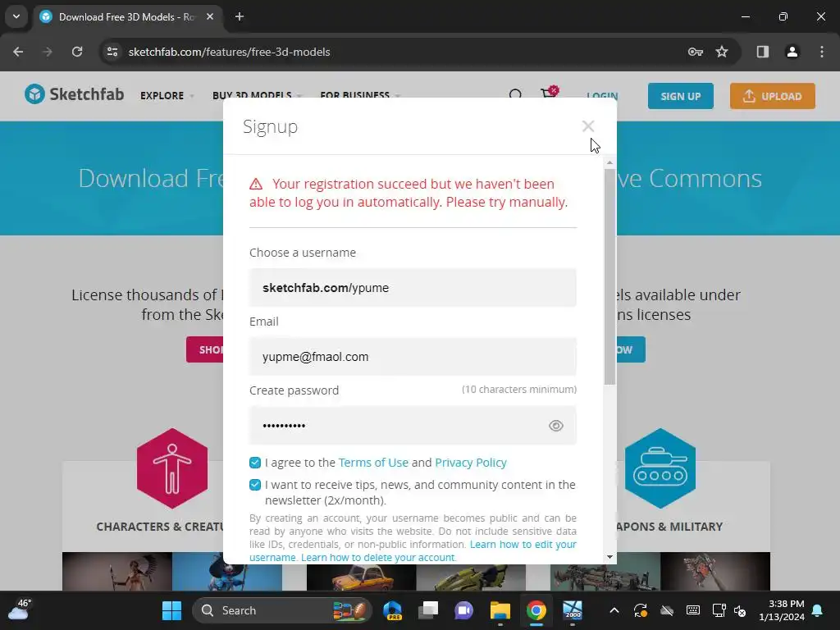
Task: Close the Download Free 3D Models tab
Action: [210, 16]
